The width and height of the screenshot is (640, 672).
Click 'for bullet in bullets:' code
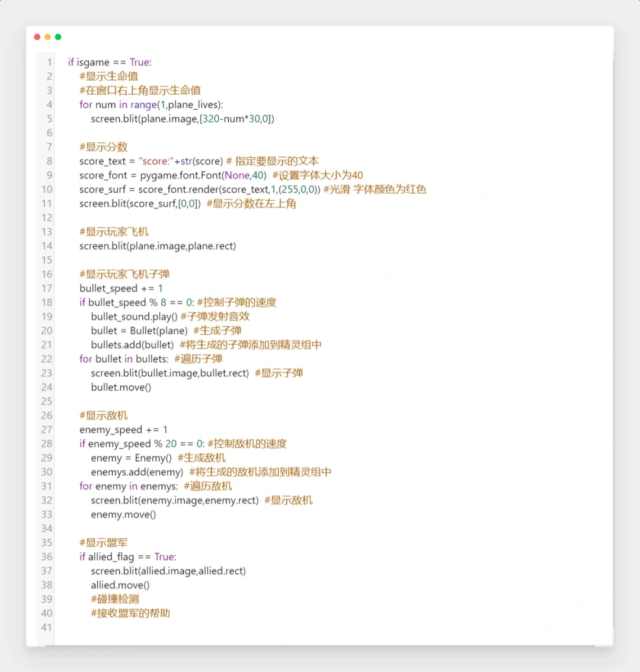click(124, 359)
